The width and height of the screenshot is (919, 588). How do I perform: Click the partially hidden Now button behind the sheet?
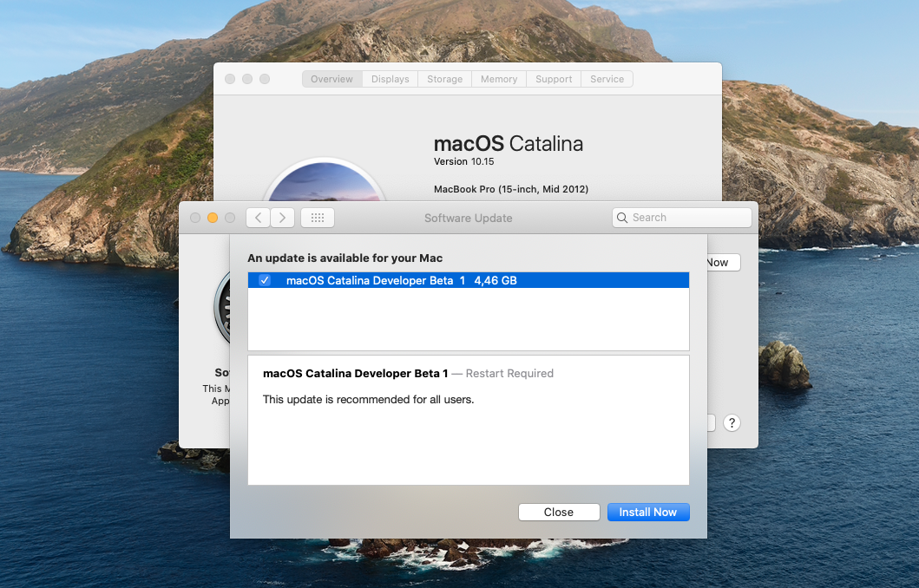coord(724,263)
